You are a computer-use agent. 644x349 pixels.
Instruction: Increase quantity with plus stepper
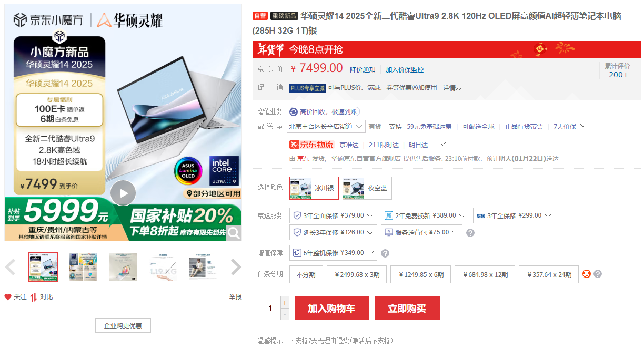coord(285,303)
